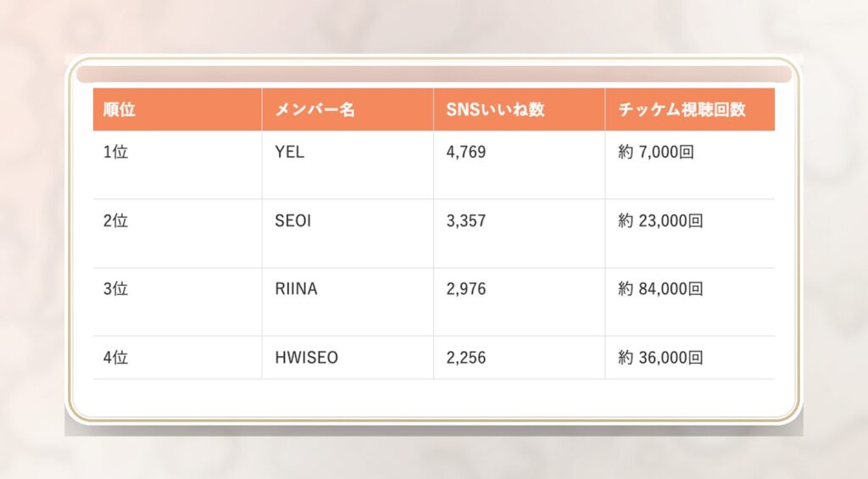Click member name SEOI

[292, 221]
